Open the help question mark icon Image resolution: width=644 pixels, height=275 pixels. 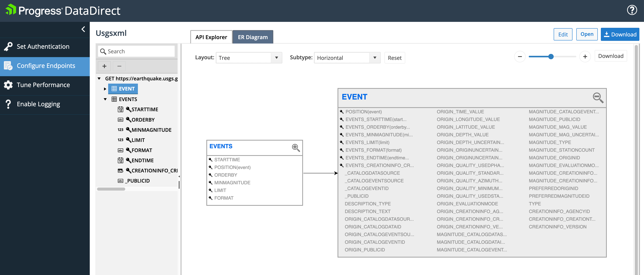[632, 10]
